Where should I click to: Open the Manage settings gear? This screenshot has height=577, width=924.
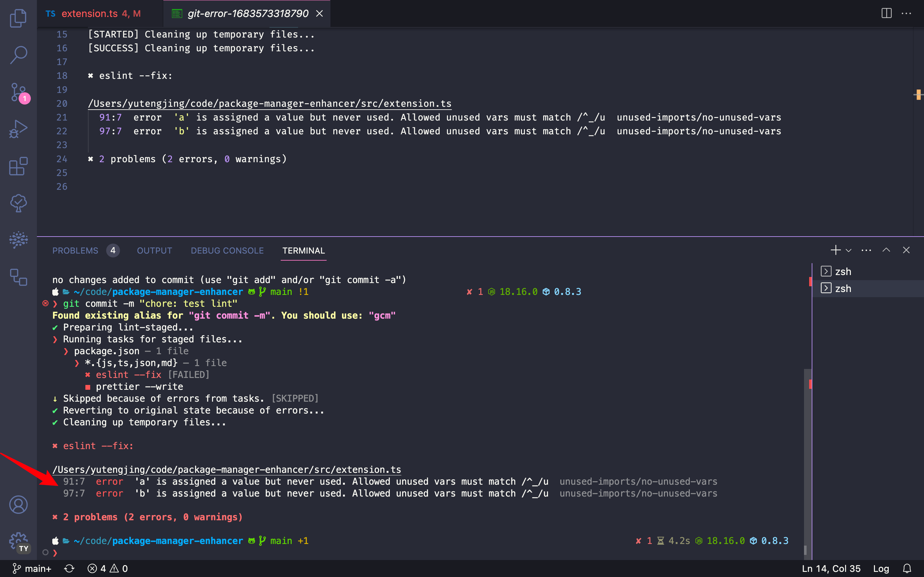pos(18,542)
